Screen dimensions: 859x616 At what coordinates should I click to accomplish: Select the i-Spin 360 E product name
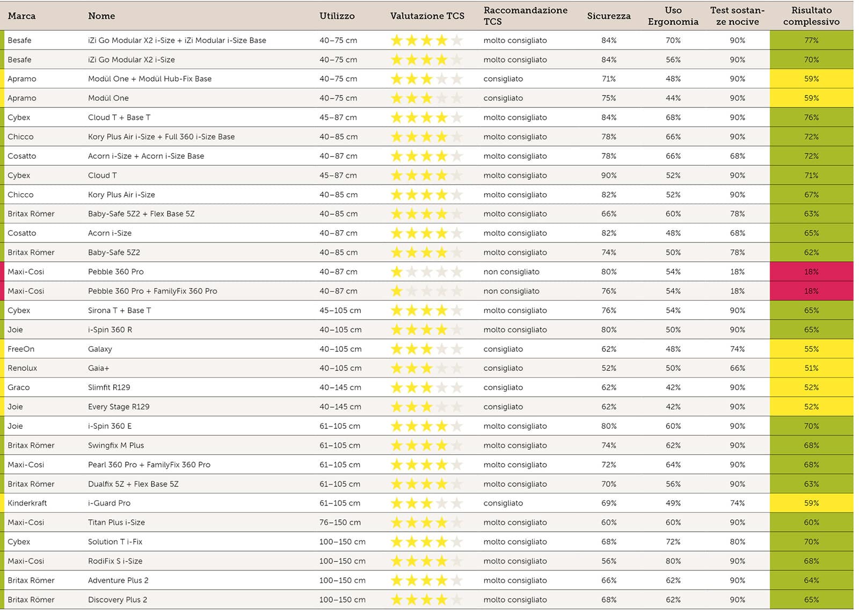[110, 426]
